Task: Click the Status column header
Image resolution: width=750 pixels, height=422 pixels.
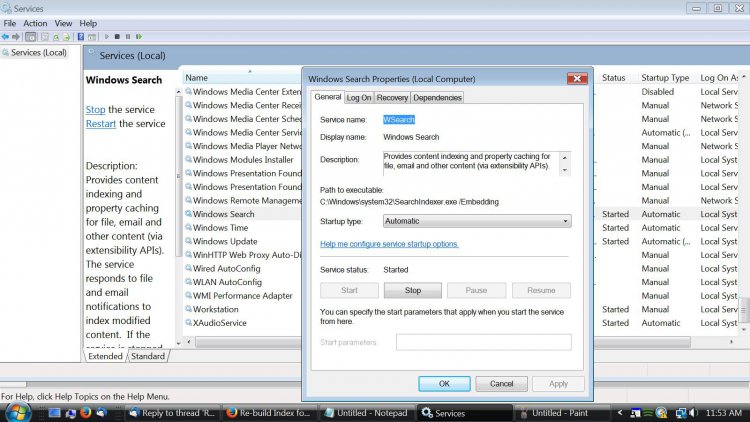Action: click(x=614, y=78)
